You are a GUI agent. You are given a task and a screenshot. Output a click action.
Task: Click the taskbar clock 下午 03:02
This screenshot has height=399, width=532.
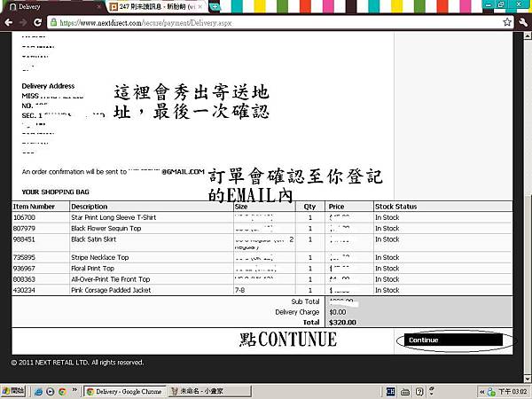(x=513, y=392)
